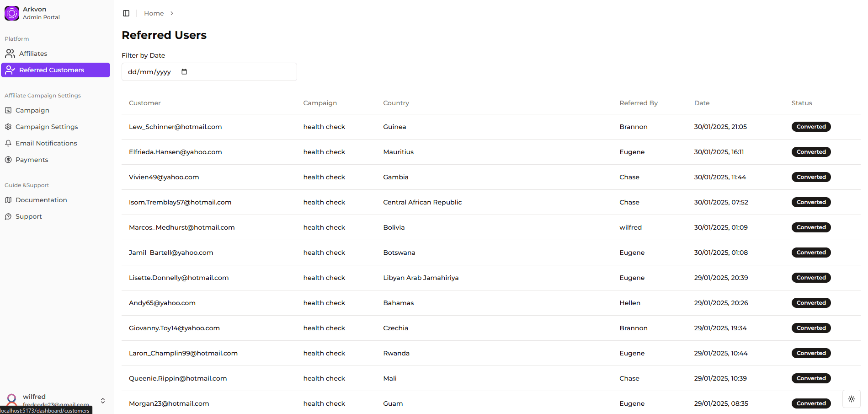868x414 pixels.
Task: Click the Campaign Settings gear icon
Action: pos(8,127)
